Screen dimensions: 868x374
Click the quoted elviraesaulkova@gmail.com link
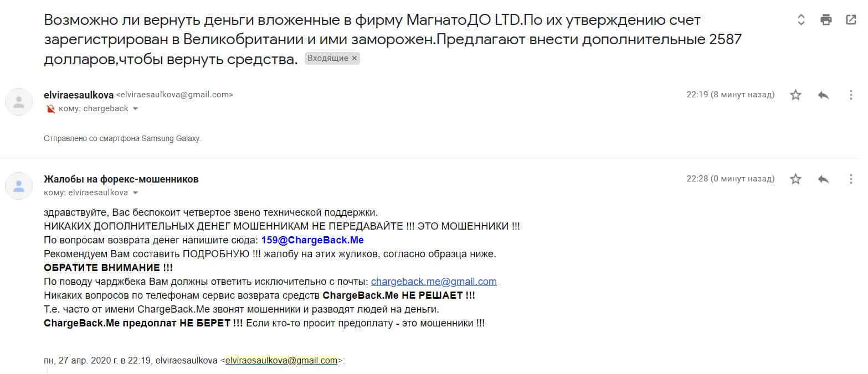[x=281, y=360]
